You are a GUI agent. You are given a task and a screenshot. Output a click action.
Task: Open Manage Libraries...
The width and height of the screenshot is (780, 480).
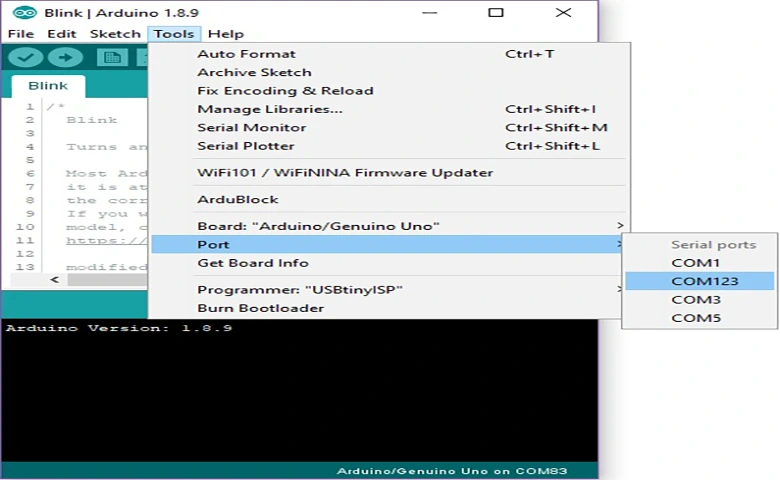click(x=388, y=109)
